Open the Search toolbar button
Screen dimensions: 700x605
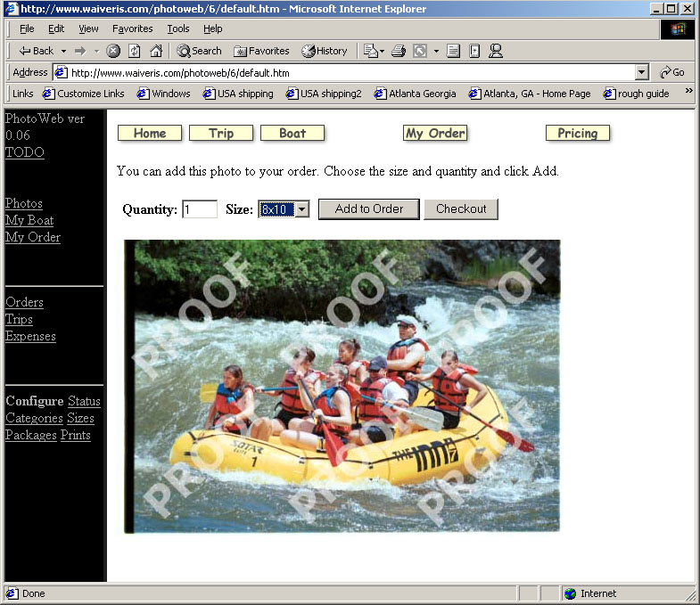[199, 51]
